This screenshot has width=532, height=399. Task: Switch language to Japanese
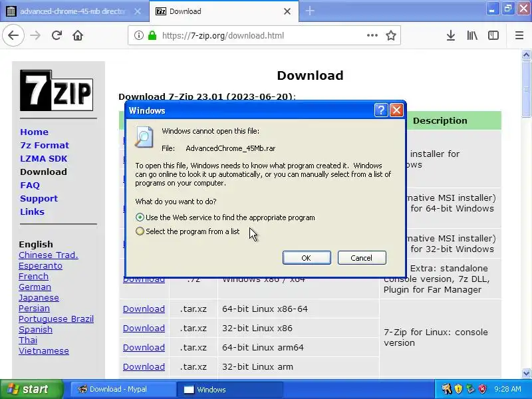coord(39,297)
